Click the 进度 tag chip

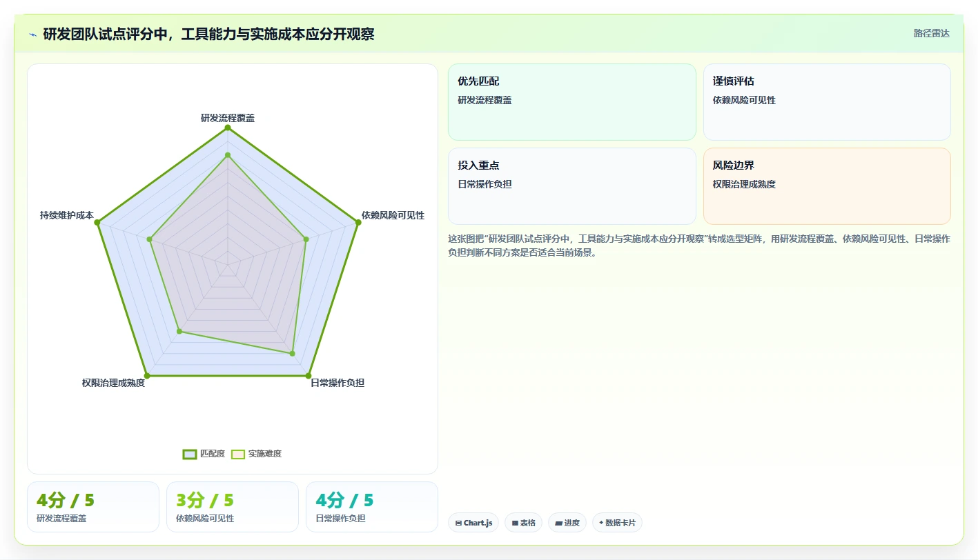pos(567,523)
